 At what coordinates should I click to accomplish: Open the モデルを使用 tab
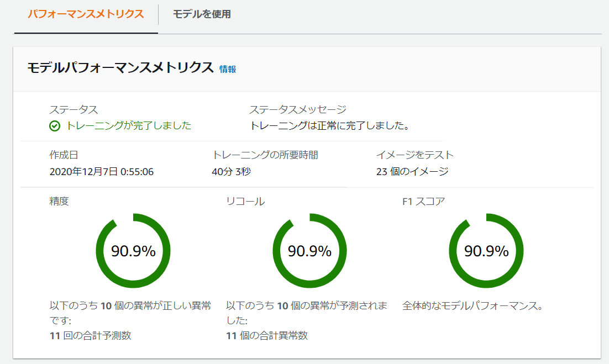[x=202, y=14]
